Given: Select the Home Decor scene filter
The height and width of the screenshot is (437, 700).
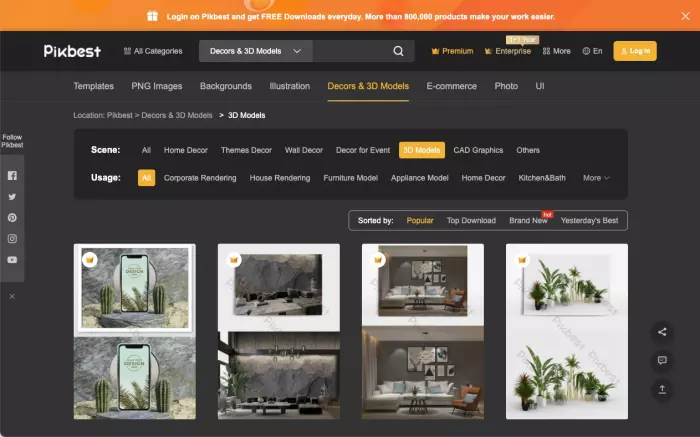Looking at the screenshot, I should (186, 150).
